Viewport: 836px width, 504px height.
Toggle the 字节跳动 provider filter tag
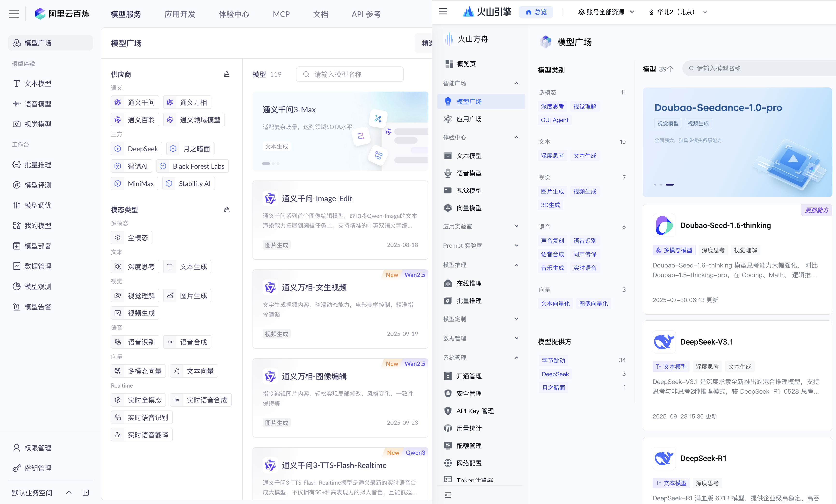click(x=553, y=360)
